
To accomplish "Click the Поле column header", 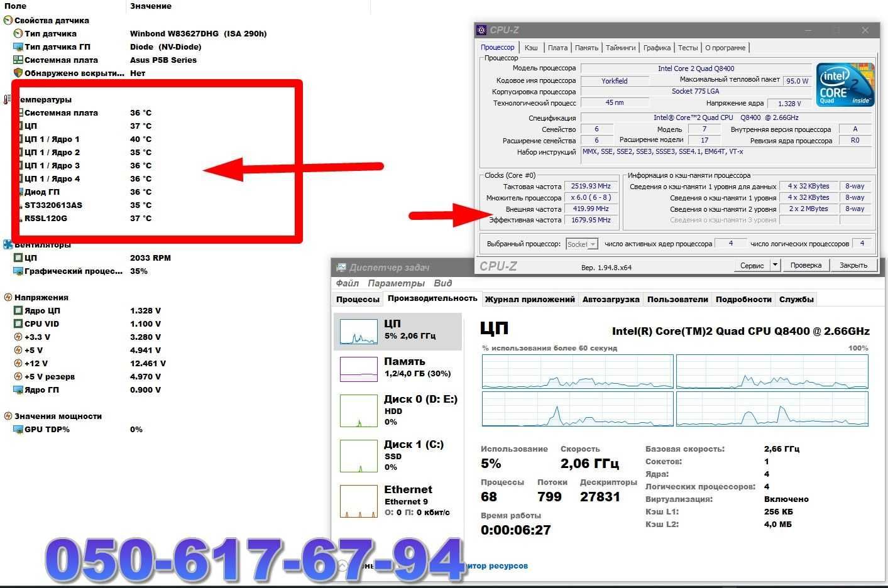I will [x=15, y=6].
